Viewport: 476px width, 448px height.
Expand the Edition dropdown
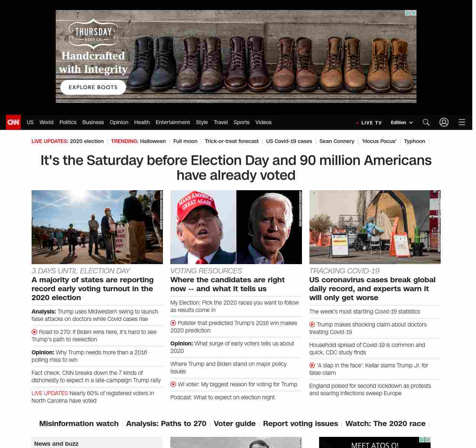click(402, 123)
